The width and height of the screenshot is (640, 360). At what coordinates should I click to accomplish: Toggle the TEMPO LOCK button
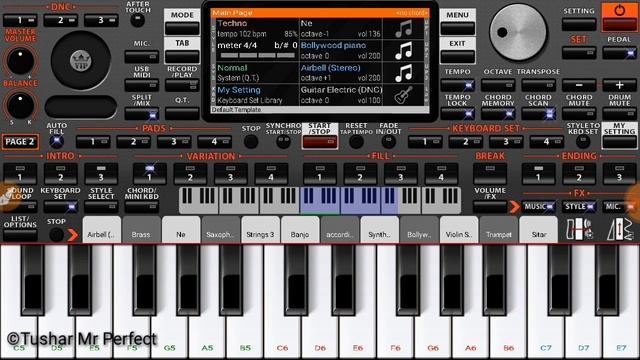[x=457, y=113]
